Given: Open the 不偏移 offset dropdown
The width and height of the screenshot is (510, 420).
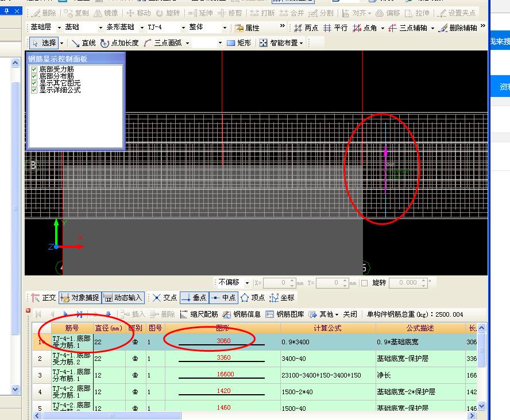Looking at the screenshot, I should point(247,283).
